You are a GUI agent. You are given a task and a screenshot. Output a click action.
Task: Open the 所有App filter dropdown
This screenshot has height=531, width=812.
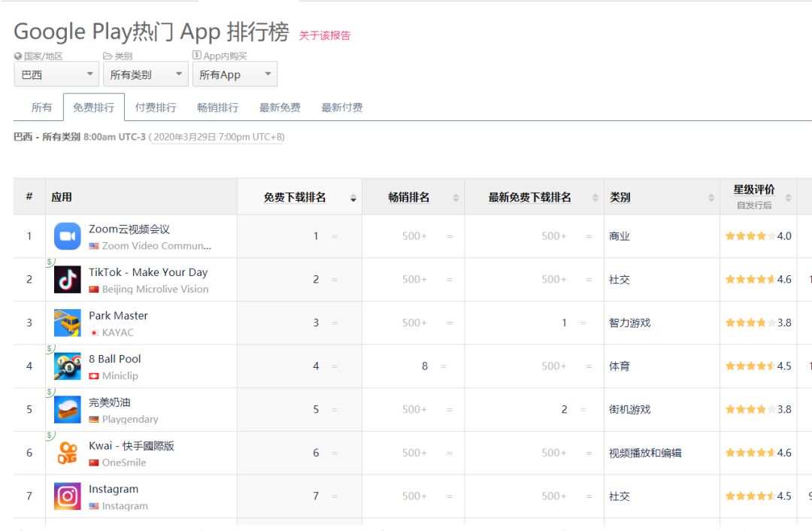point(235,74)
